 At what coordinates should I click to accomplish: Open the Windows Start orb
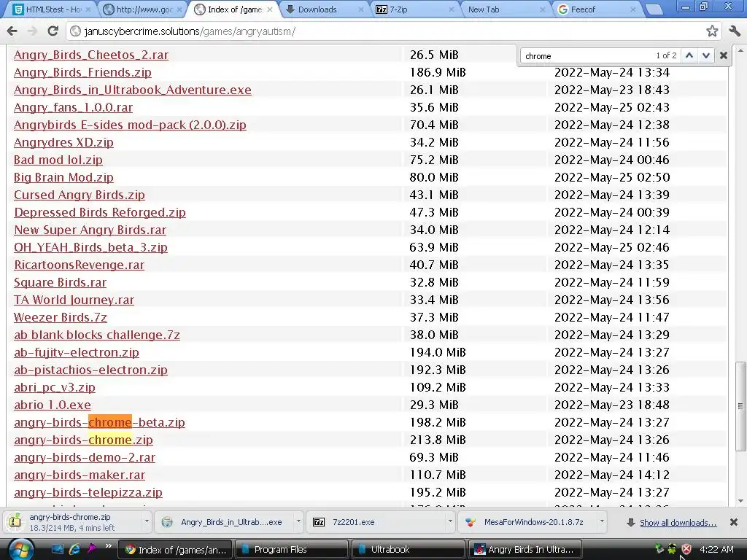coord(20,550)
